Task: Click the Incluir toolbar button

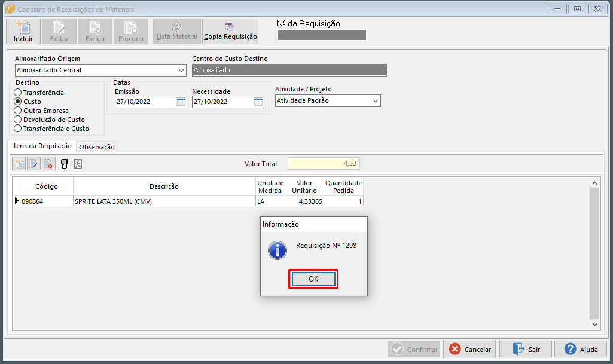Action: point(23,31)
